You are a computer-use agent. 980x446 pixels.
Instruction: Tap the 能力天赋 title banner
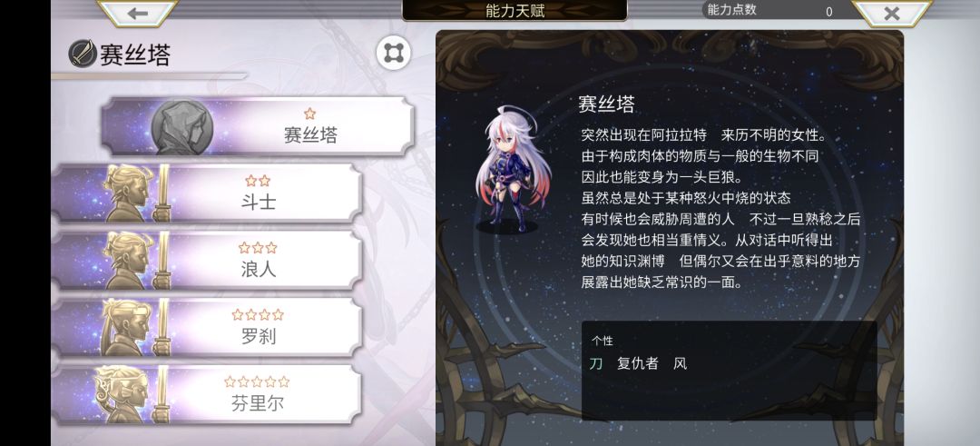coord(514,10)
